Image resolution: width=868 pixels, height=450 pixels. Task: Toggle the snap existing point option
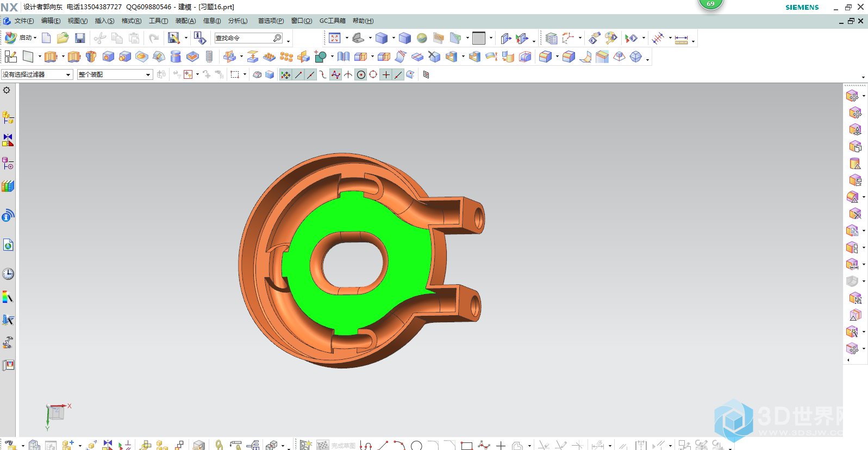click(x=386, y=74)
